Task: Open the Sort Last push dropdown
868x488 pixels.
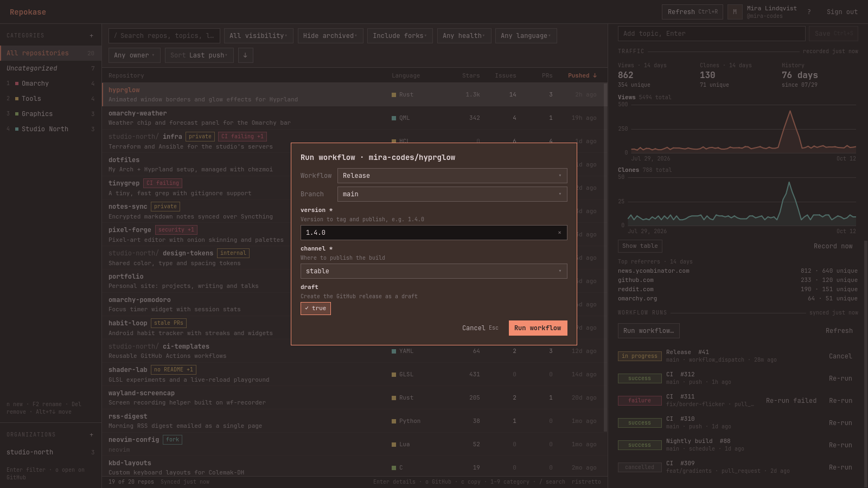Action: 199,55
